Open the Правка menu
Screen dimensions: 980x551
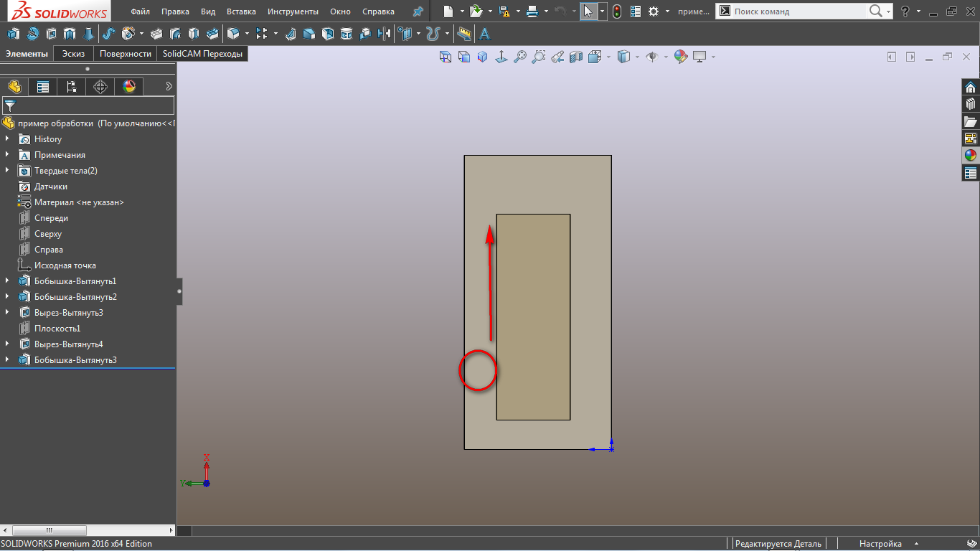point(176,11)
